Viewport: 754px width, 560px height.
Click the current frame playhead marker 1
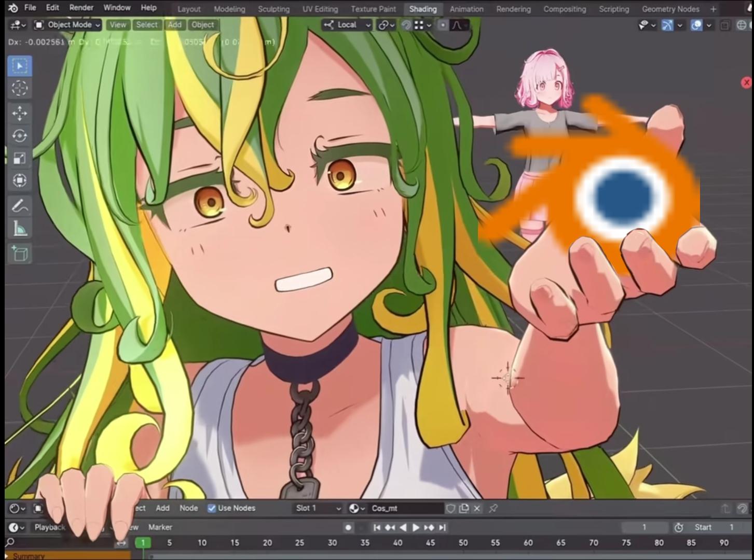[x=143, y=543]
